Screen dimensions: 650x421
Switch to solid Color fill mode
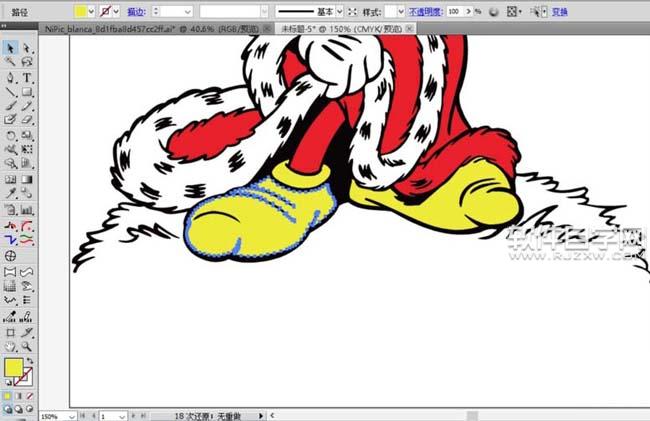(7, 396)
